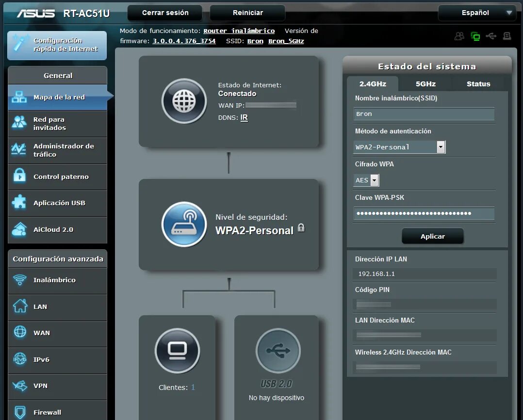Select the printer status icon top right
The image size is (523, 420).
pos(507,35)
